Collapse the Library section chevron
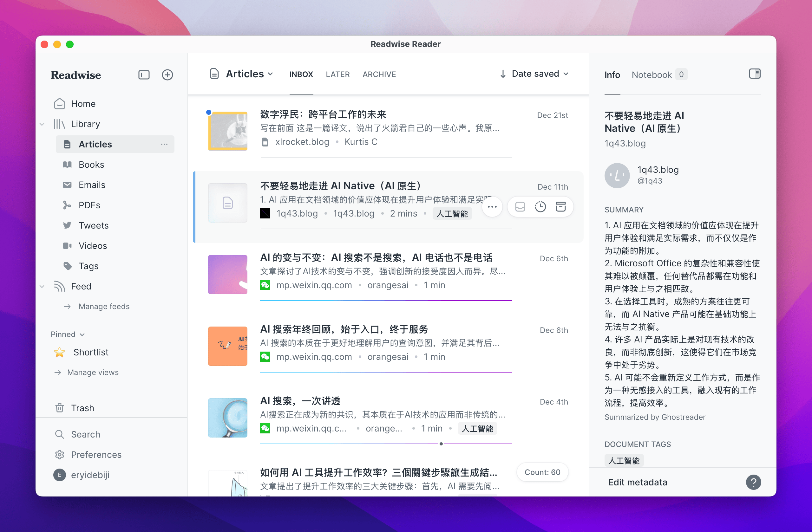 click(x=42, y=124)
